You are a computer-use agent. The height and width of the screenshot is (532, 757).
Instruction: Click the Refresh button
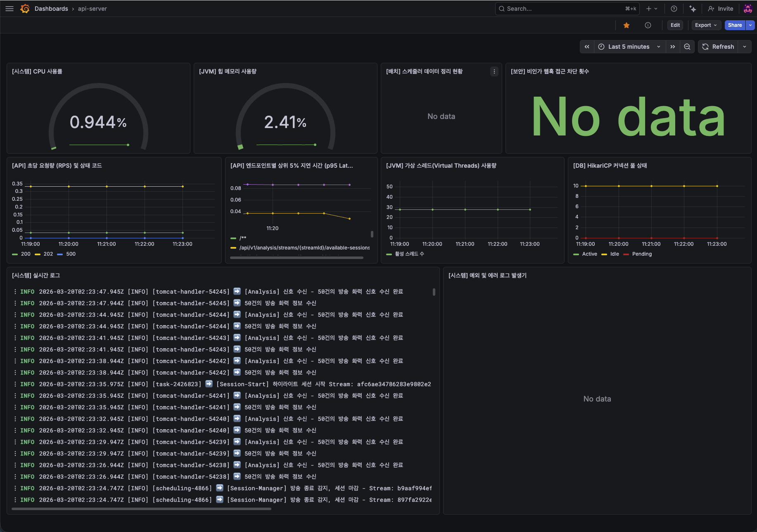tap(719, 47)
